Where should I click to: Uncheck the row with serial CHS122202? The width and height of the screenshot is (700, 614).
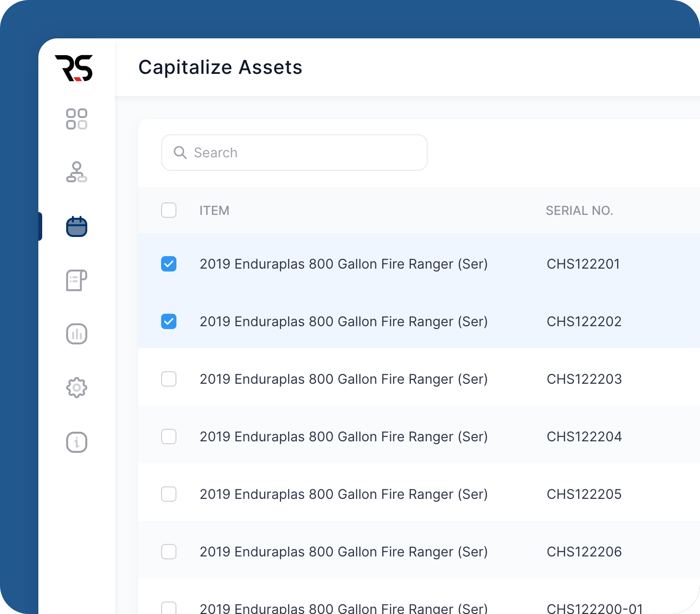click(x=169, y=321)
